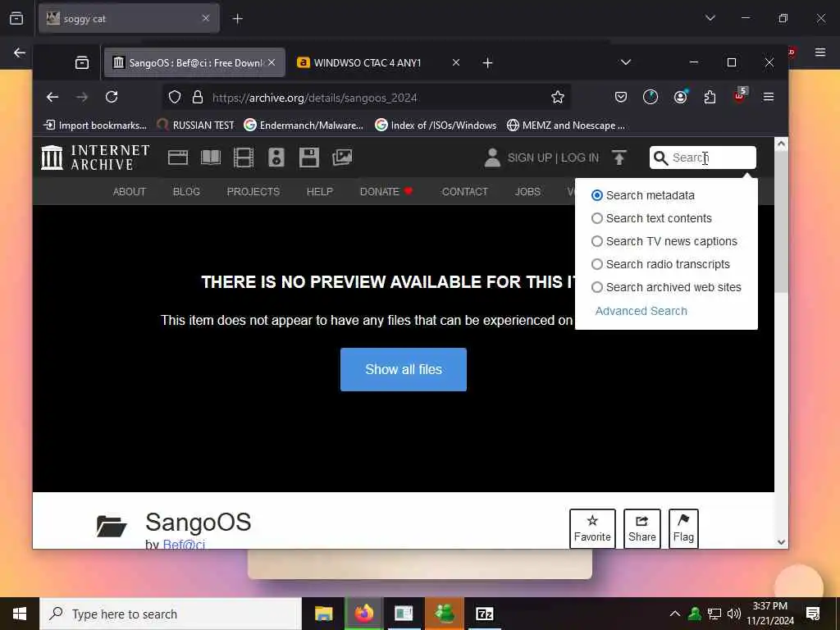Open the Bef@ci uploader link
Viewport: 840px width, 630px height.
(183, 545)
